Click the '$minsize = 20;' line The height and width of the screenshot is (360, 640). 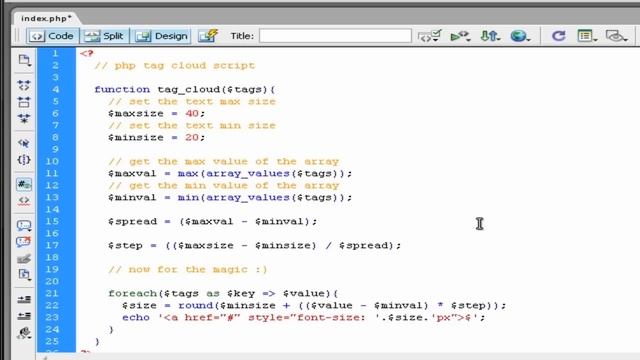157,138
